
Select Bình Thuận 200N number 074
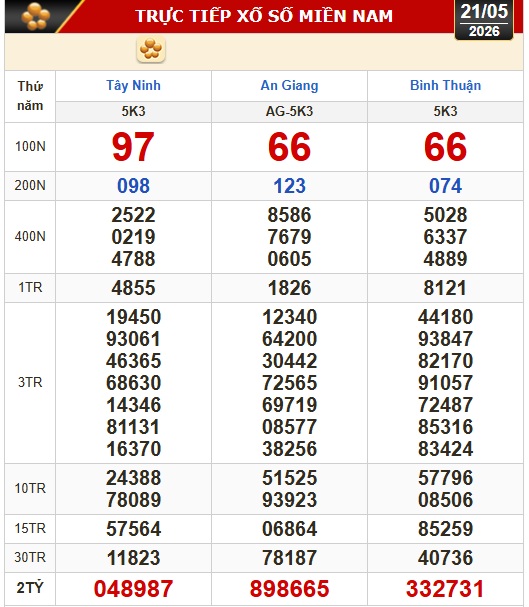[445, 186]
